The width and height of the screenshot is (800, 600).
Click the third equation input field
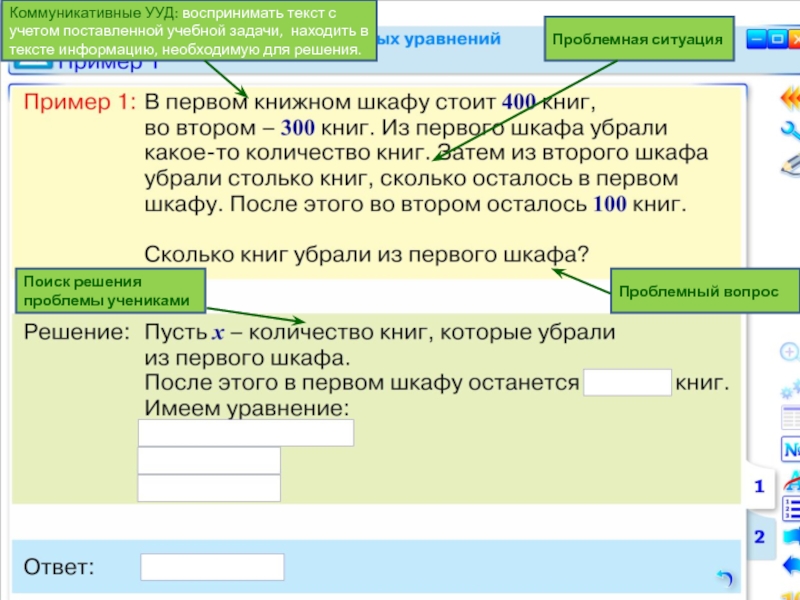[x=209, y=488]
